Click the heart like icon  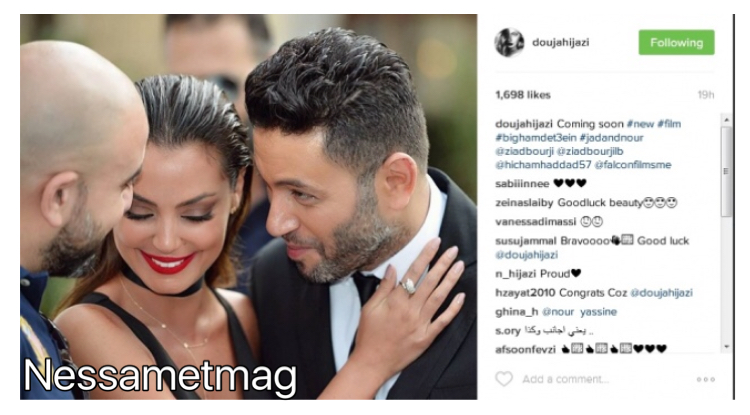point(504,379)
